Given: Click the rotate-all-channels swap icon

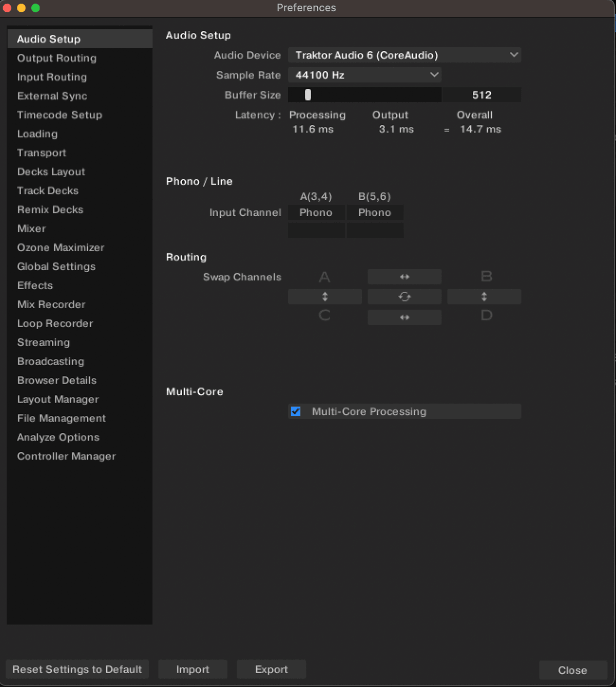Looking at the screenshot, I should (x=405, y=297).
